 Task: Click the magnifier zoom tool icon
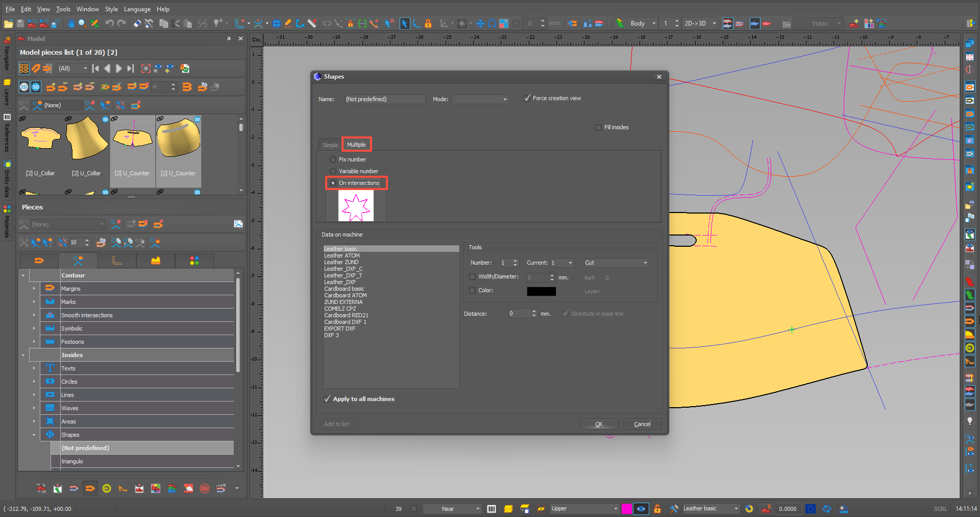click(82, 24)
